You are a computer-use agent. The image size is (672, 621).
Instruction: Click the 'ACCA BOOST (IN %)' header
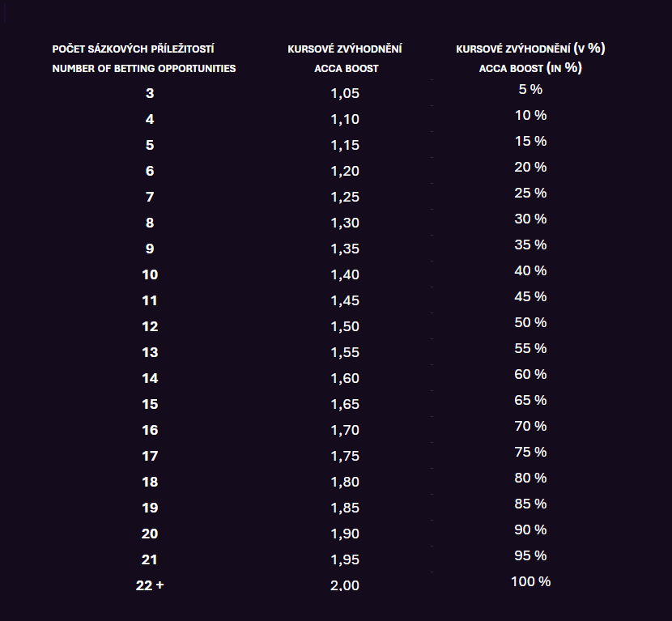pyautogui.click(x=530, y=68)
